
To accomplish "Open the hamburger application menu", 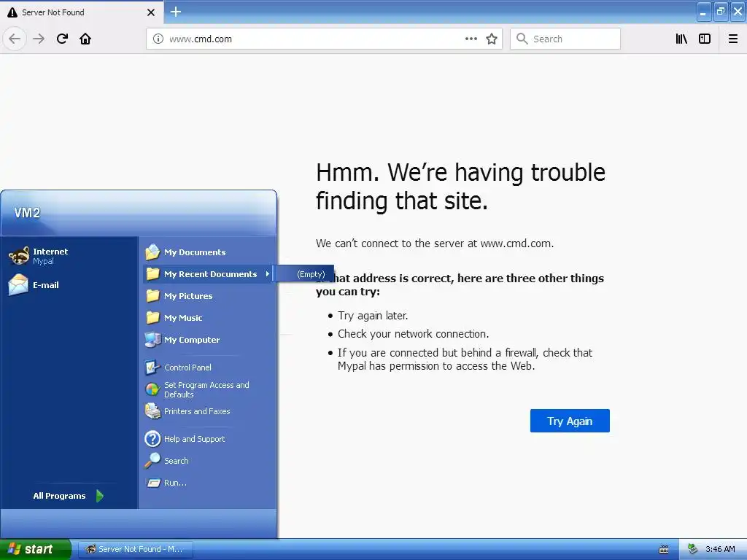I will 733,39.
